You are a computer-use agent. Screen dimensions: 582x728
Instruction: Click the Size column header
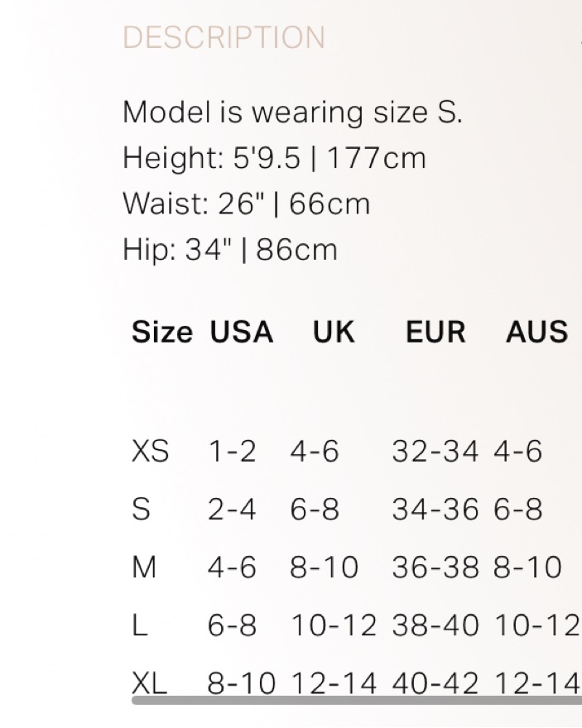click(161, 333)
